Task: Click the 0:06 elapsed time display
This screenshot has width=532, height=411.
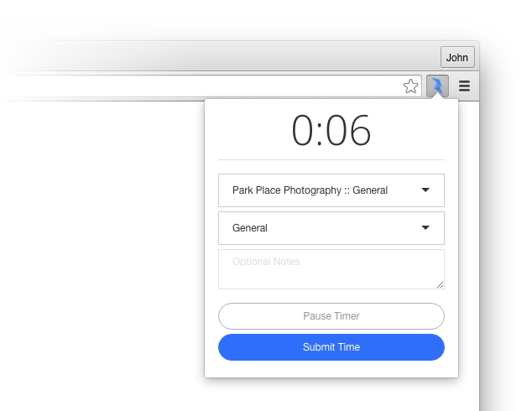Action: point(331,130)
